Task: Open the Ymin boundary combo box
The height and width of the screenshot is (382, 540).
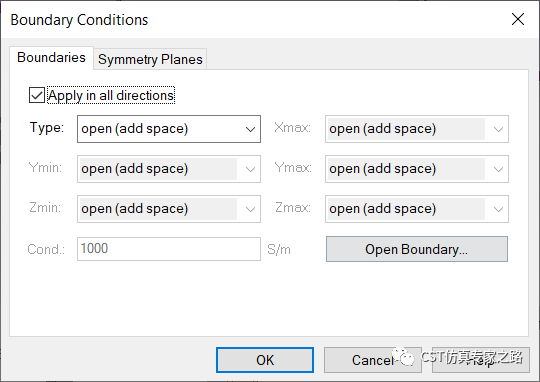Action: pyautogui.click(x=169, y=169)
